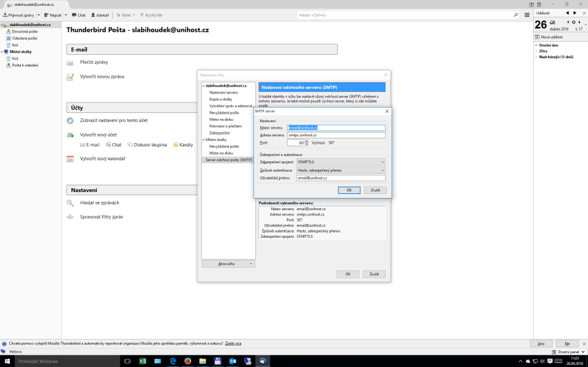The image size is (588, 367).
Task: Select Kopie a složky in settings tree
Action: click(x=221, y=99)
